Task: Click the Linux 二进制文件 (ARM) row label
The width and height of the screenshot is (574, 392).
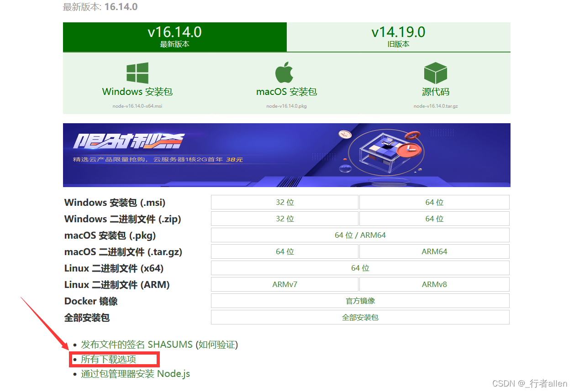Action: click(117, 285)
